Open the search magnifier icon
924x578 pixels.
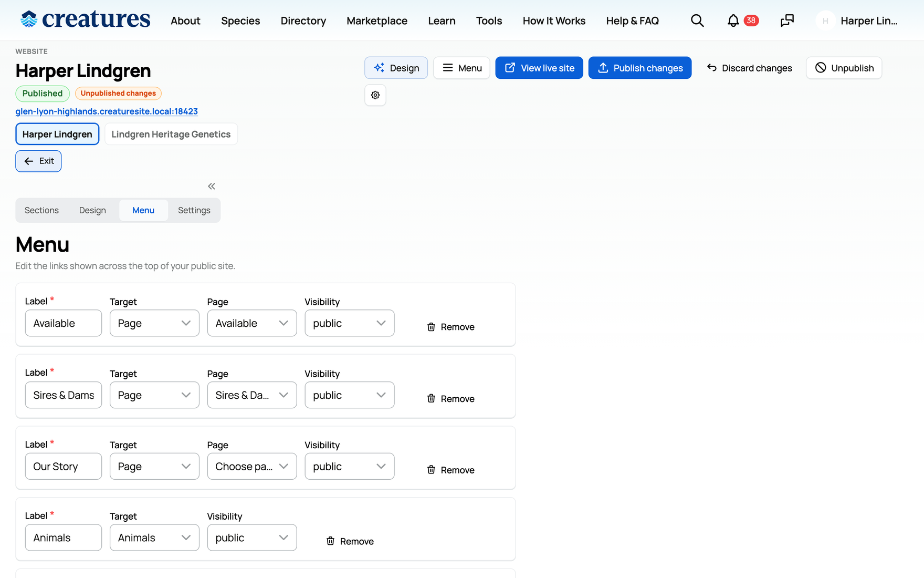(697, 20)
